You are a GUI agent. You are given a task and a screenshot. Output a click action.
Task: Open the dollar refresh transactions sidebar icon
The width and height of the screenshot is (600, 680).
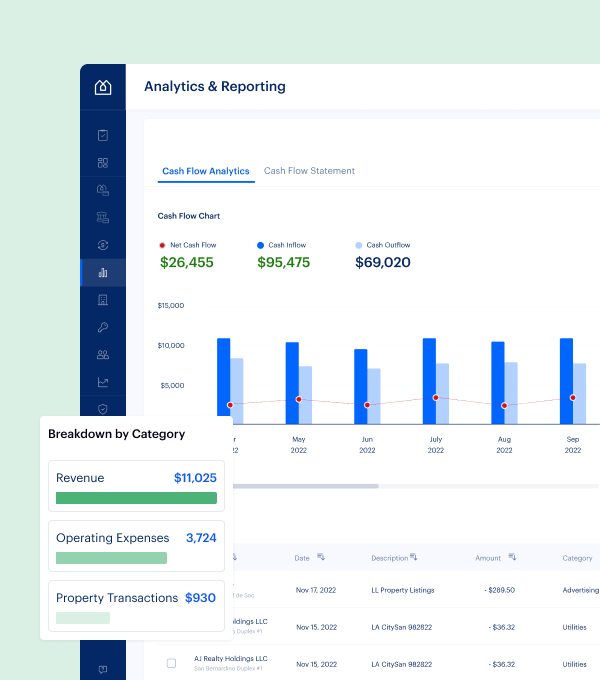[103, 245]
